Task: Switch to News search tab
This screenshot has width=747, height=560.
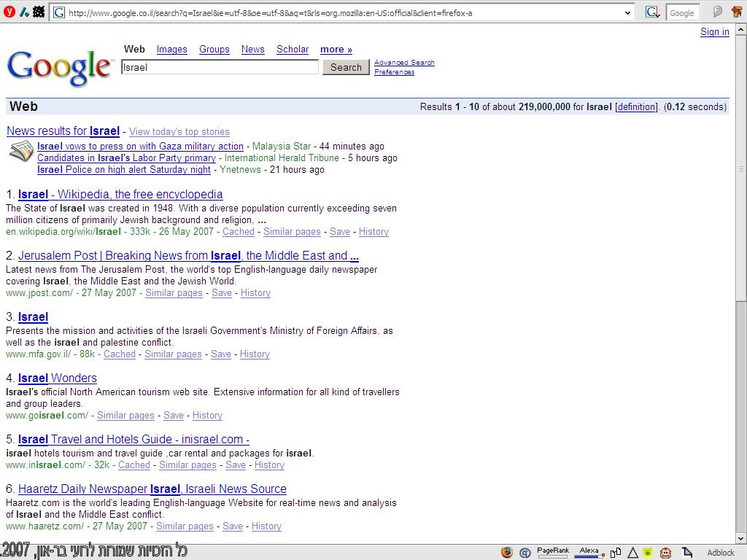Action: point(252,50)
